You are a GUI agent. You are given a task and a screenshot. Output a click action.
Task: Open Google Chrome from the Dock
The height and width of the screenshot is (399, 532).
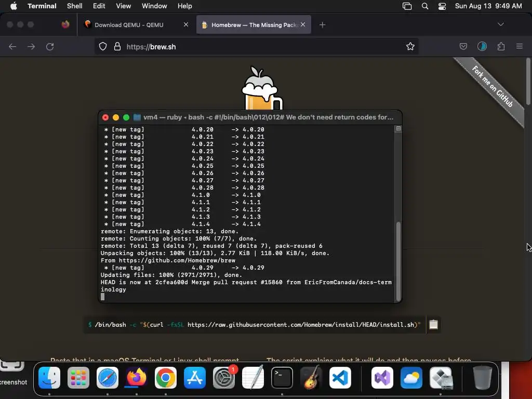[166, 378]
